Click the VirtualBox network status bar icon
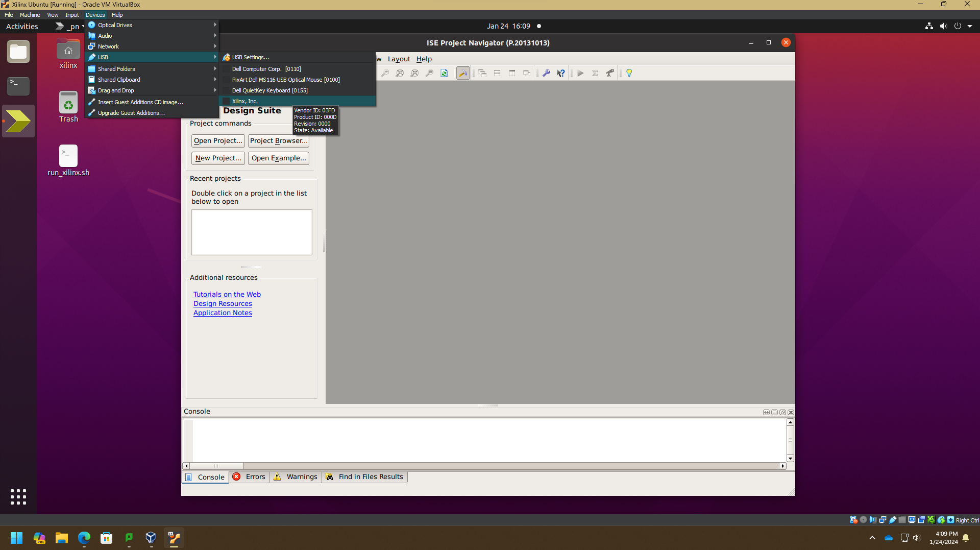 [883, 520]
